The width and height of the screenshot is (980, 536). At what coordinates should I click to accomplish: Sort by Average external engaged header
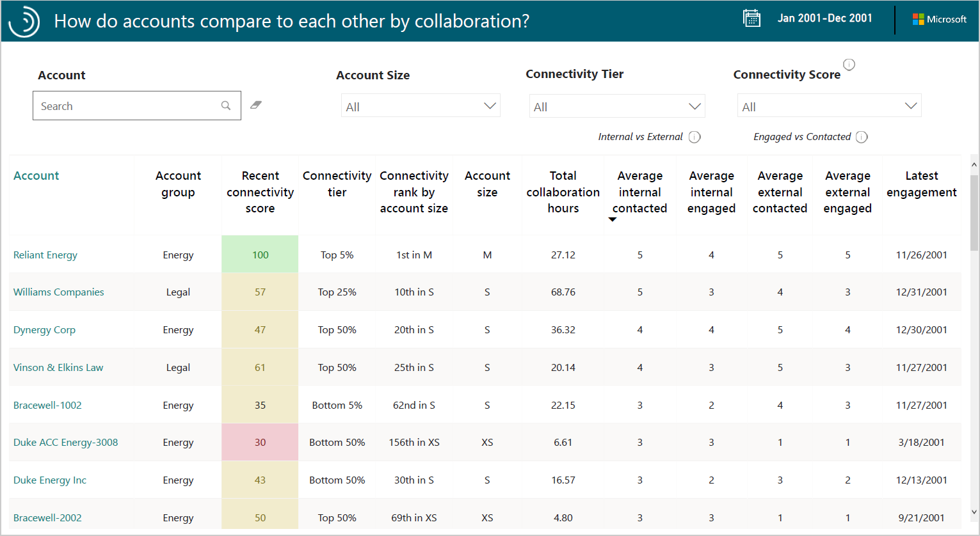(x=847, y=192)
